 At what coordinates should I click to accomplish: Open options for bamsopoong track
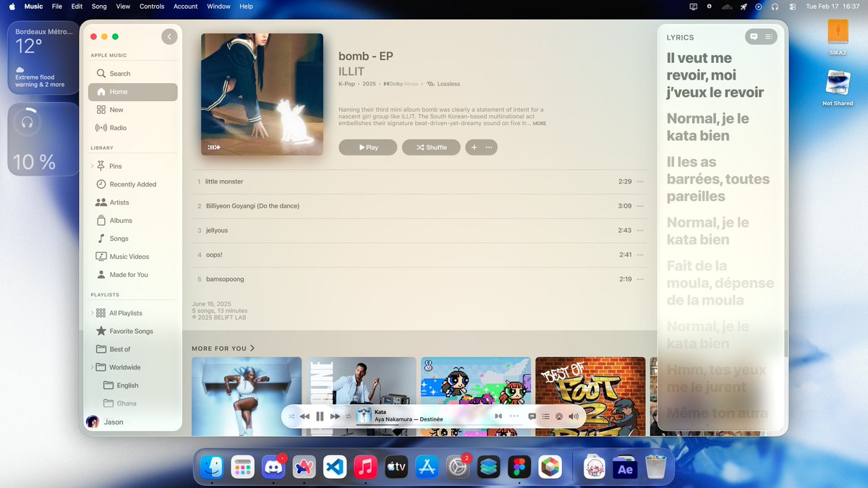[x=639, y=279]
